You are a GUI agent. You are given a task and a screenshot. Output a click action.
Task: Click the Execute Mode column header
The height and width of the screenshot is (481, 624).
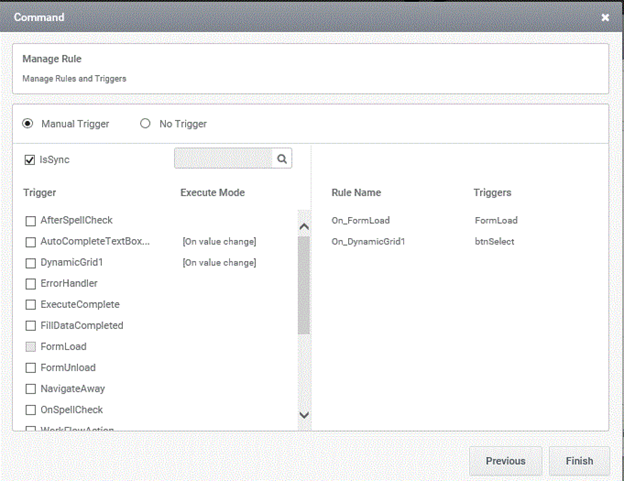213,193
